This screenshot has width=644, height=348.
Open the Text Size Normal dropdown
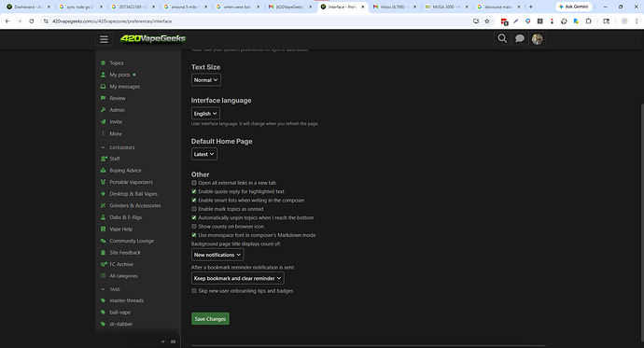click(205, 80)
